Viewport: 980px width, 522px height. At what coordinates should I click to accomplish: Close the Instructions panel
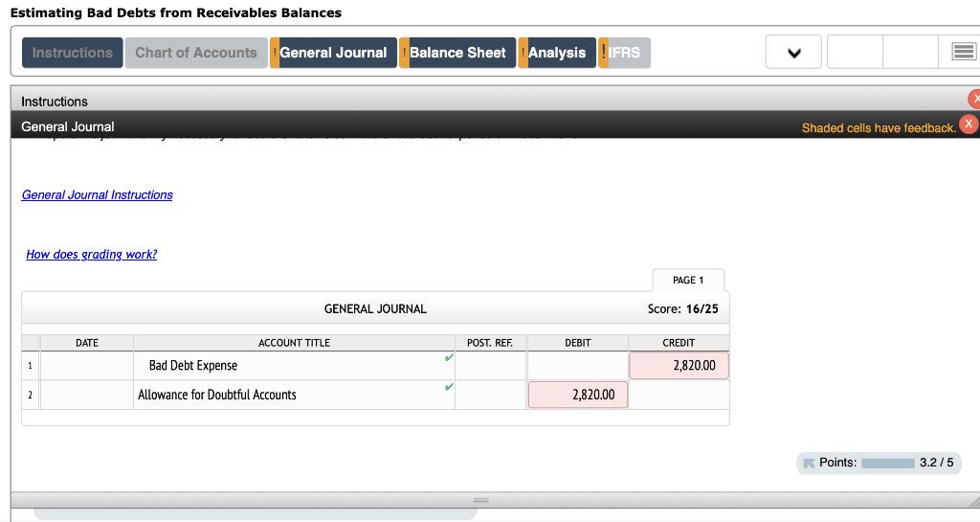(x=974, y=99)
